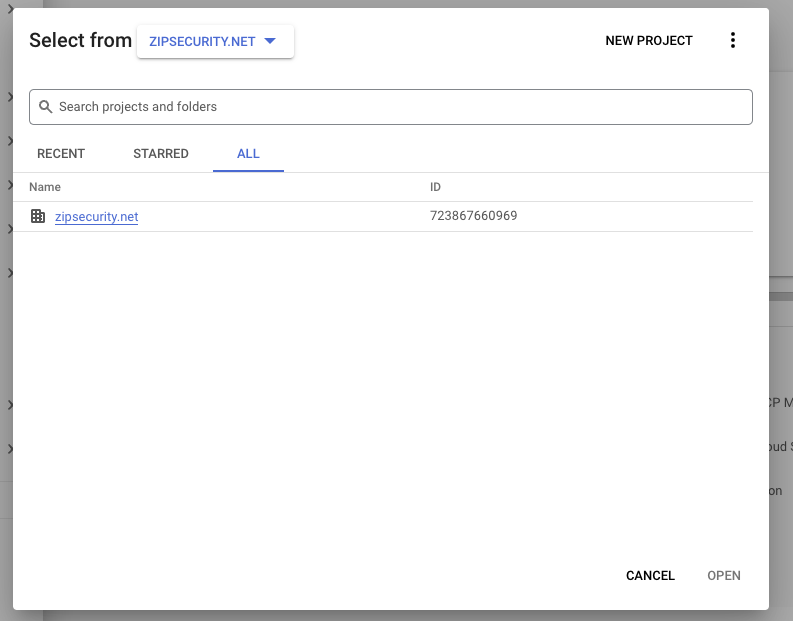
Task: Click the ID column header
Action: coord(435,187)
